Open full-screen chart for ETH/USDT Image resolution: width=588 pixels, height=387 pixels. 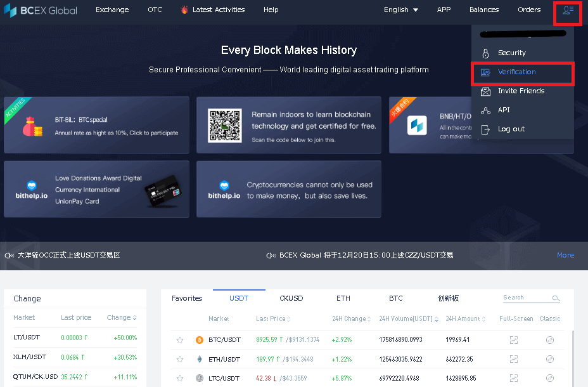click(x=514, y=359)
